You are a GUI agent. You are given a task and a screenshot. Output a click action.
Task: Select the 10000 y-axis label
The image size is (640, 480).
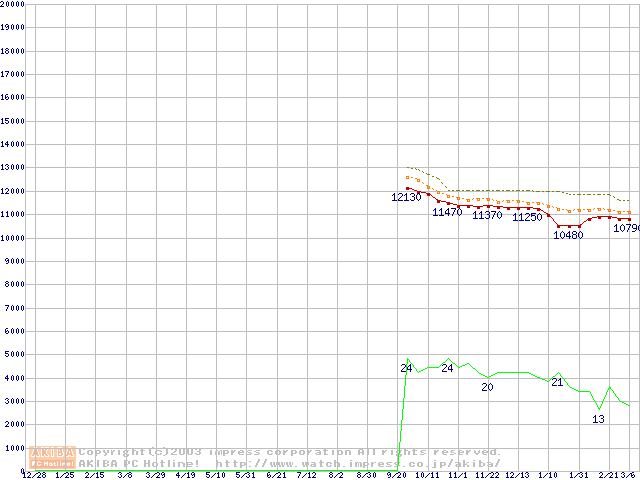[13, 238]
